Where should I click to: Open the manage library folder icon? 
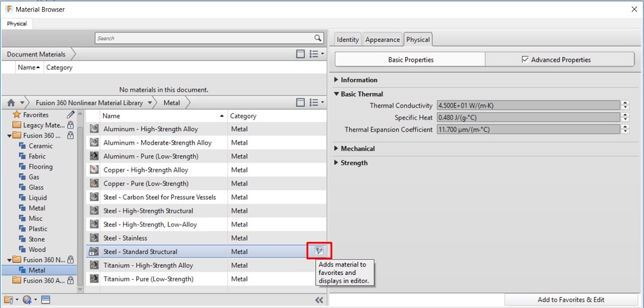(9, 300)
